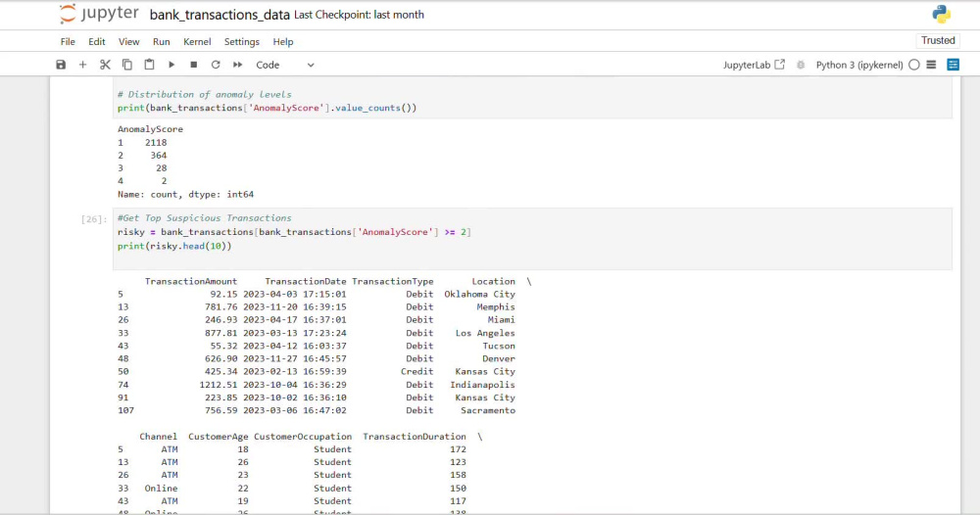Click the Tucson location value
Image resolution: width=980 pixels, height=515 pixels.
499,346
